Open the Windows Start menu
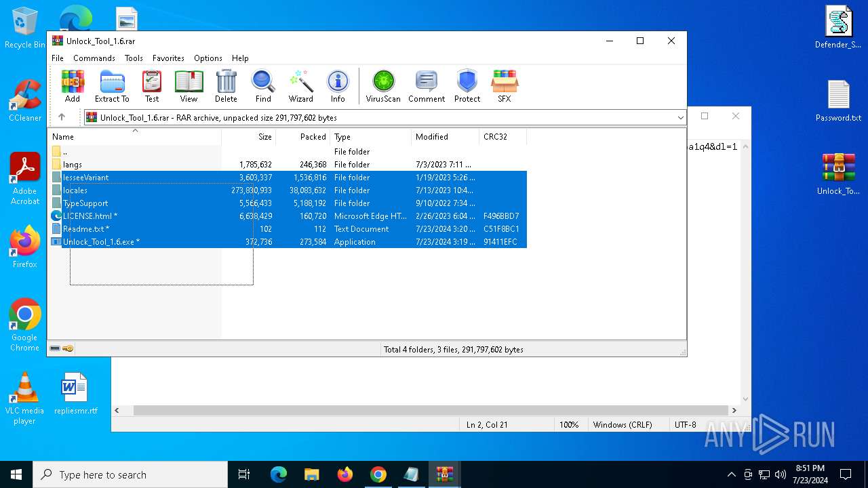This screenshot has width=868, height=488. [16, 474]
